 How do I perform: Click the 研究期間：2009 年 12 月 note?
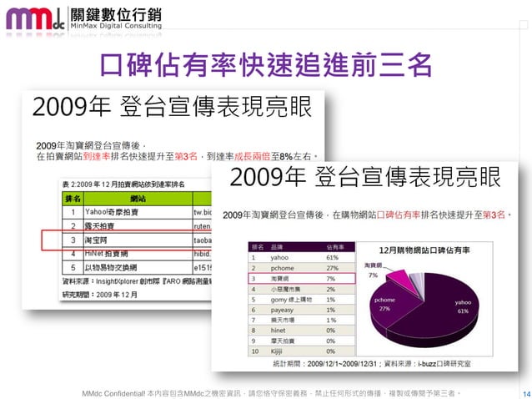(100, 295)
